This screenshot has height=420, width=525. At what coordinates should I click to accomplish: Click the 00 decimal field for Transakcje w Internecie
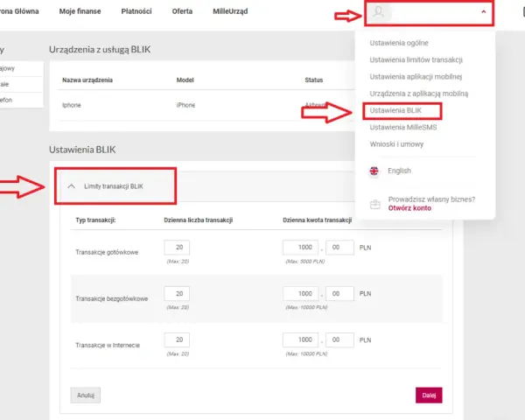tap(339, 340)
